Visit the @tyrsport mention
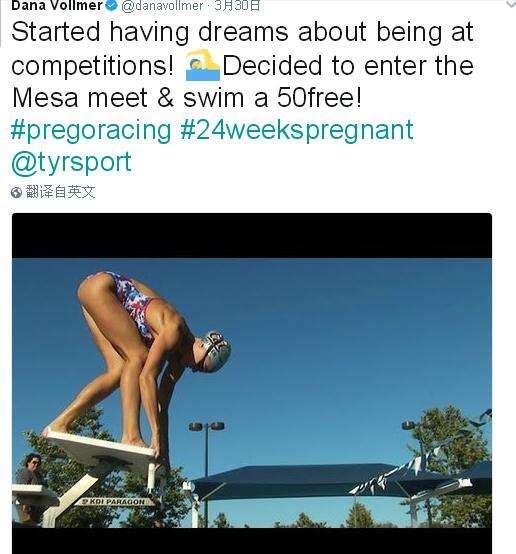This screenshot has height=554, width=516. (71, 163)
